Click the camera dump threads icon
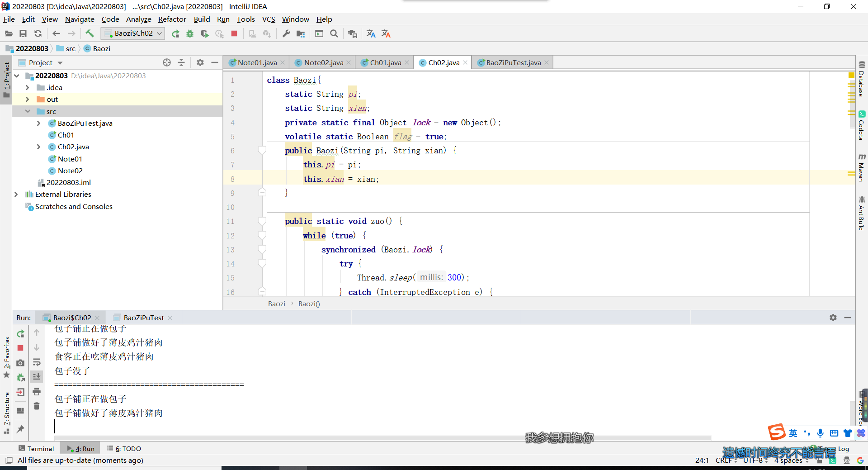This screenshot has height=470, width=868. tap(20, 363)
